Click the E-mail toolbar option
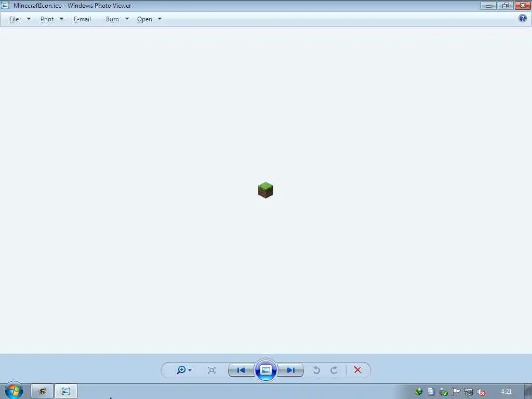This screenshot has height=399, width=532. click(x=82, y=19)
